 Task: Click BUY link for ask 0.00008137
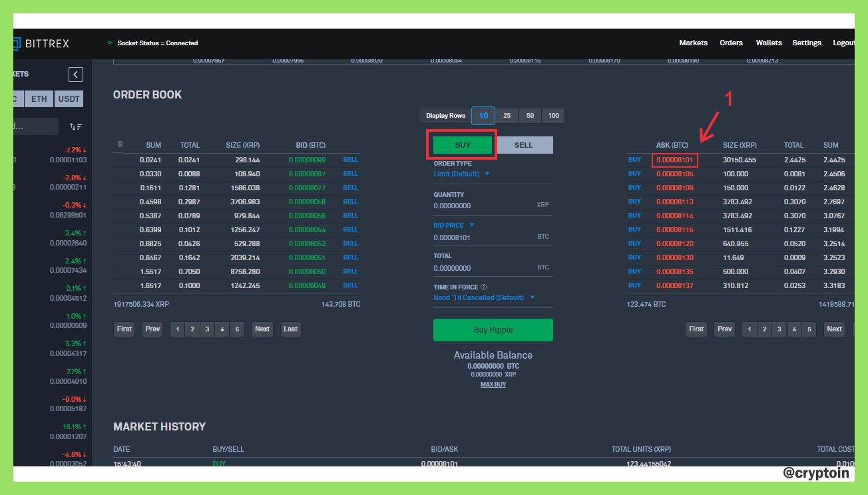[x=634, y=285]
